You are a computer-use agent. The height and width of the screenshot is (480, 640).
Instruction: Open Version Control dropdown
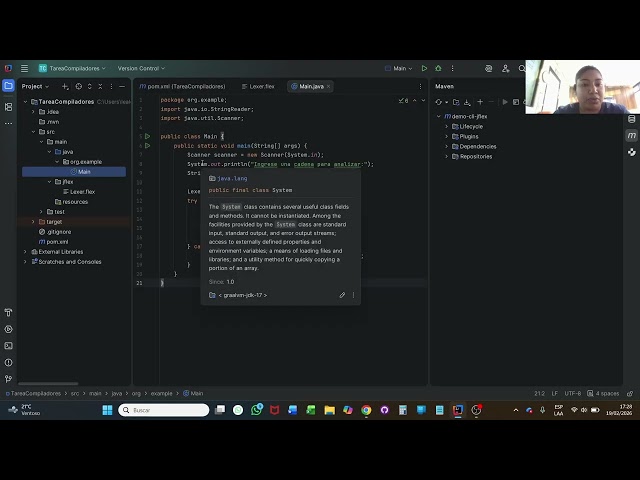coord(141,68)
